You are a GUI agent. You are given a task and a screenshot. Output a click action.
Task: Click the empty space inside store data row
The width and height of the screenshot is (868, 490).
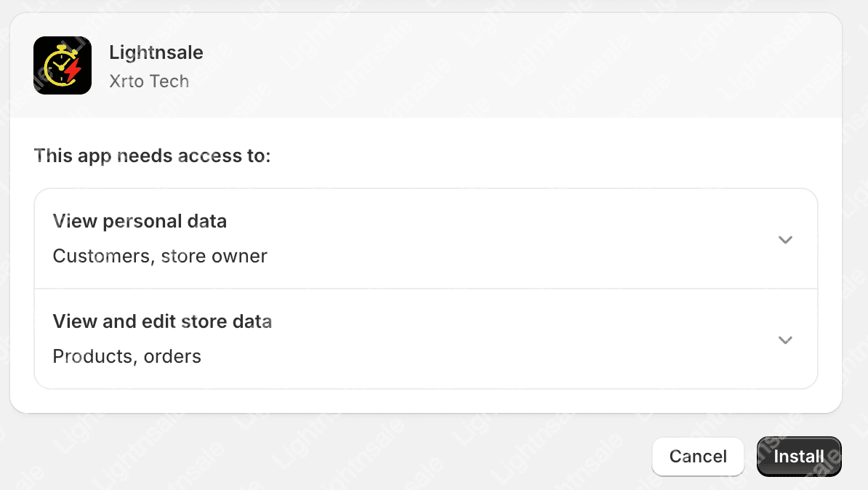click(498, 339)
